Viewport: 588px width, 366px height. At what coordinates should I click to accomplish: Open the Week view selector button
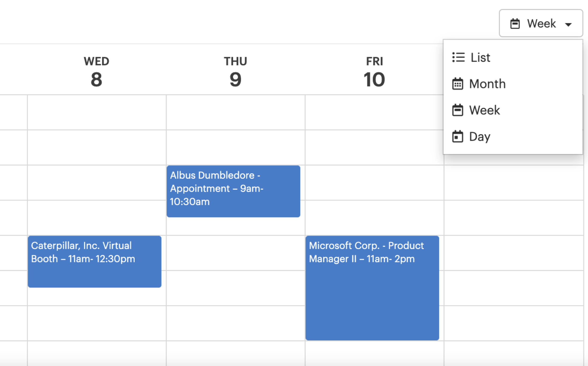[541, 23]
